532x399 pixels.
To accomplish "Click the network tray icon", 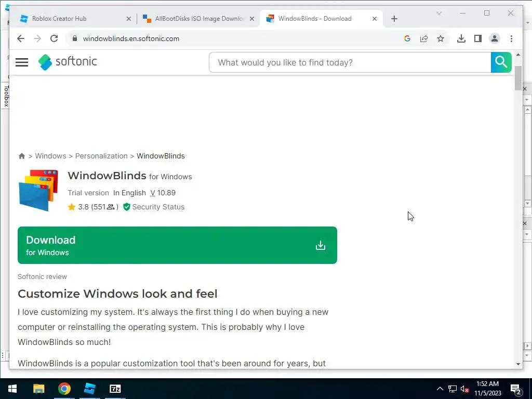I will [x=453, y=389].
